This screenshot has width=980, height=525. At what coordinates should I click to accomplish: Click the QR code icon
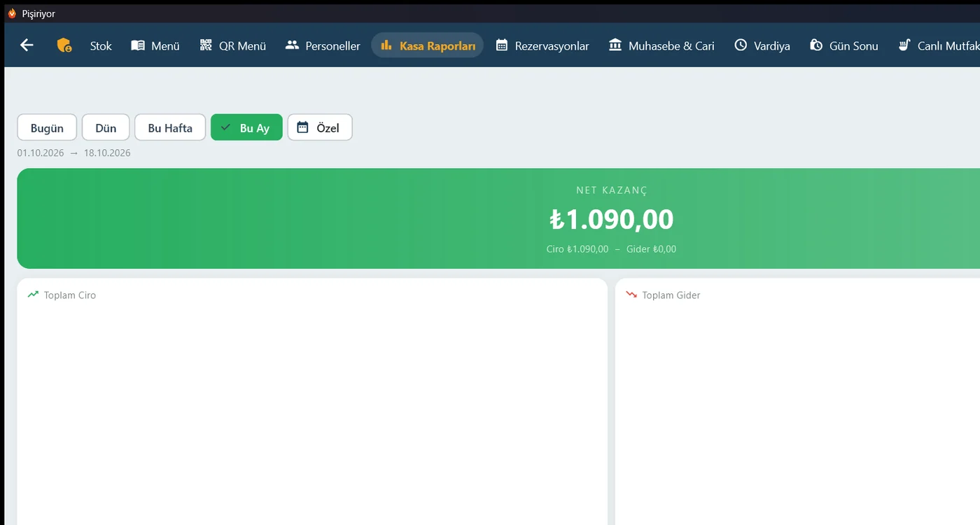coord(206,45)
